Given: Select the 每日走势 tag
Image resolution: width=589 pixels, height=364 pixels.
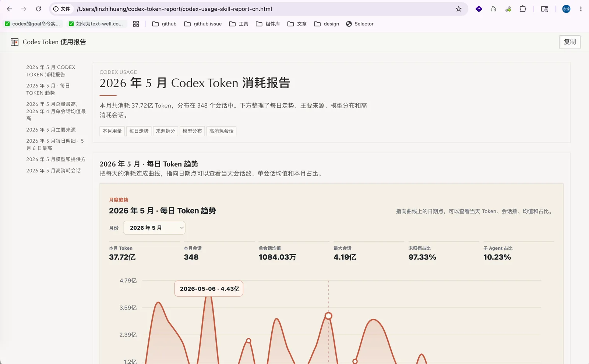Looking at the screenshot, I should click(139, 131).
